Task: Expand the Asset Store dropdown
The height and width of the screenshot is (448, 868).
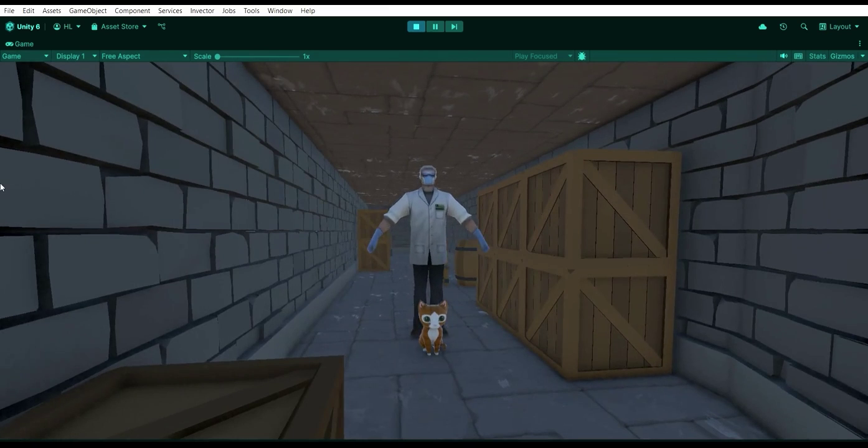Action: click(x=119, y=27)
